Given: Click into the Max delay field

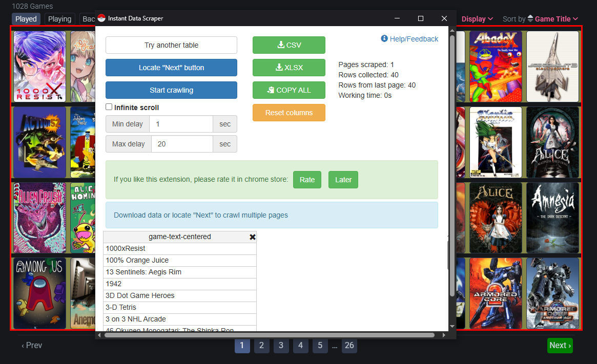Looking at the screenshot, I should tap(182, 144).
